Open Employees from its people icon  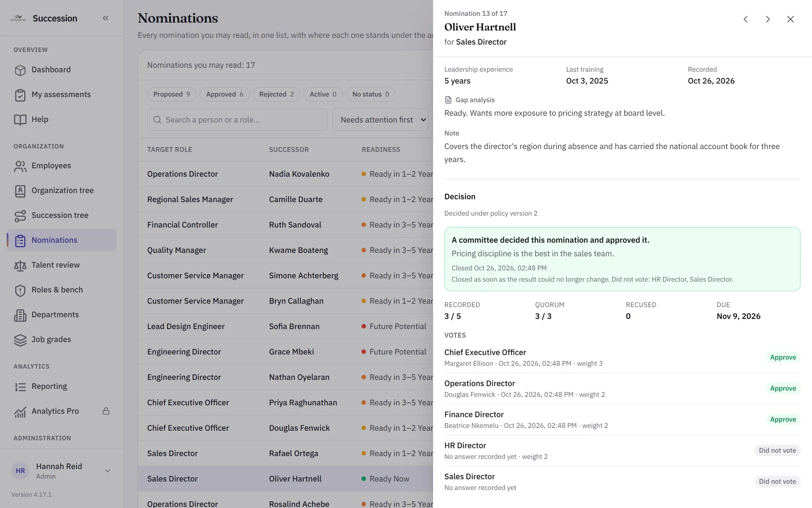20,166
